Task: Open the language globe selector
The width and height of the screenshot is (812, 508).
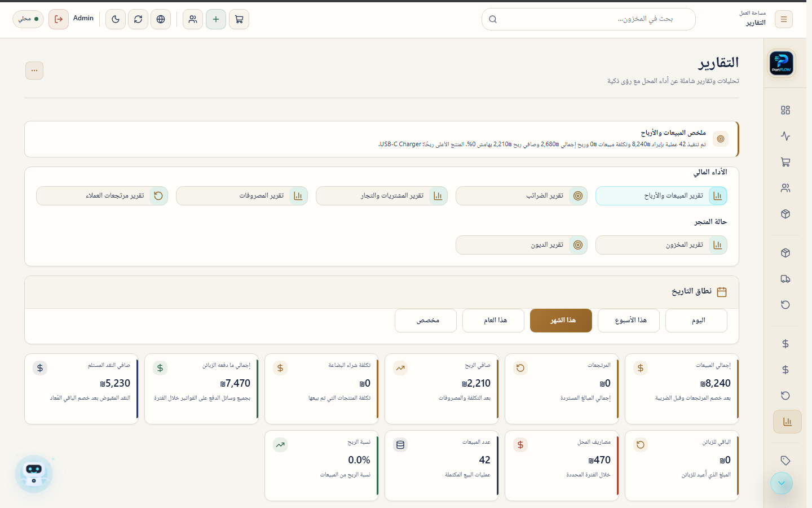Action: click(x=161, y=19)
